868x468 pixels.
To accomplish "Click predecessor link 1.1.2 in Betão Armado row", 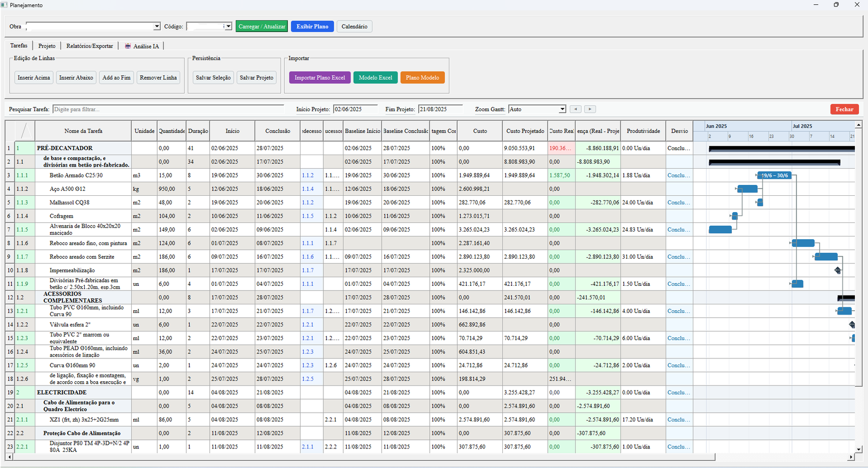I will (x=308, y=175).
